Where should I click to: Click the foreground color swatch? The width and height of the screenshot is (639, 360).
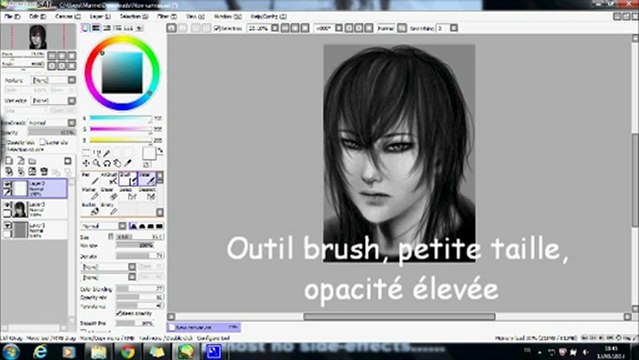coord(149,154)
